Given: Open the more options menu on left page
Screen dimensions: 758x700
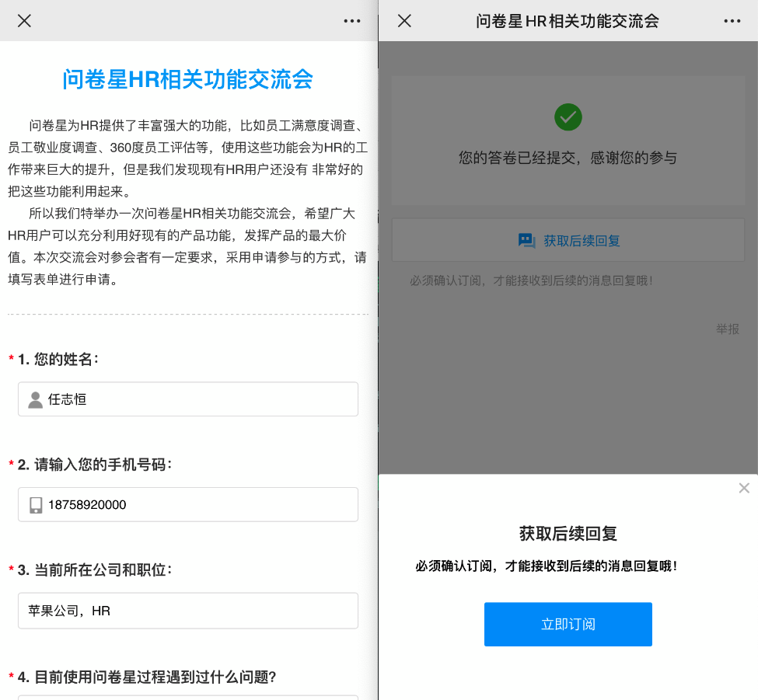Looking at the screenshot, I should tap(352, 21).
